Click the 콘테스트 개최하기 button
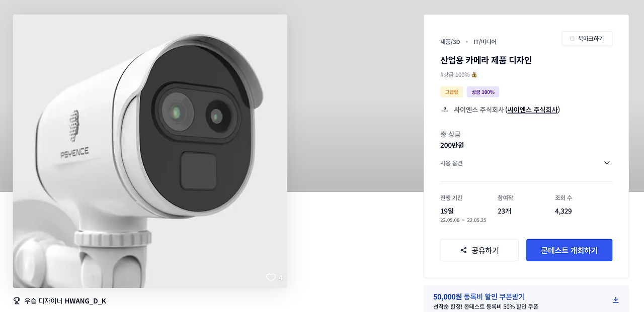 [569, 250]
